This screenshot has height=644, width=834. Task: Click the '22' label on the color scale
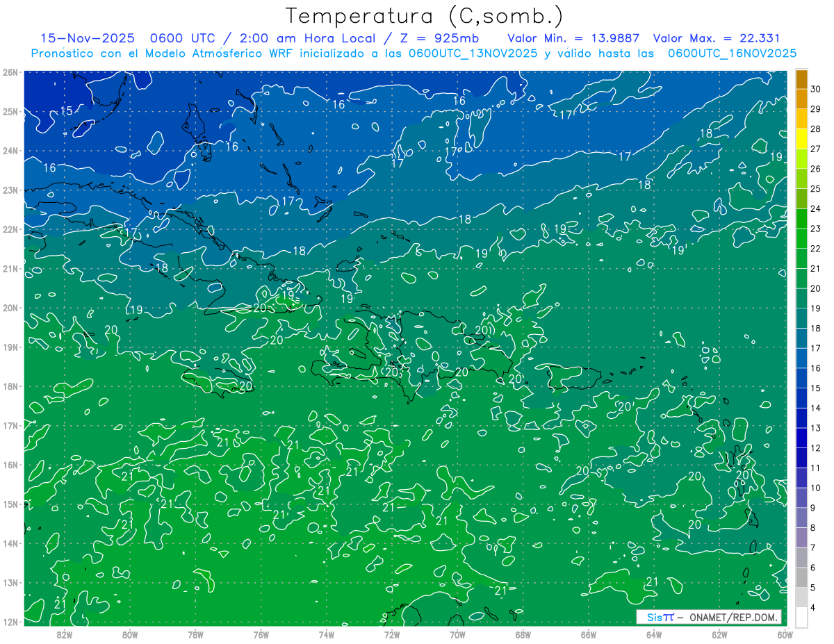tap(816, 249)
